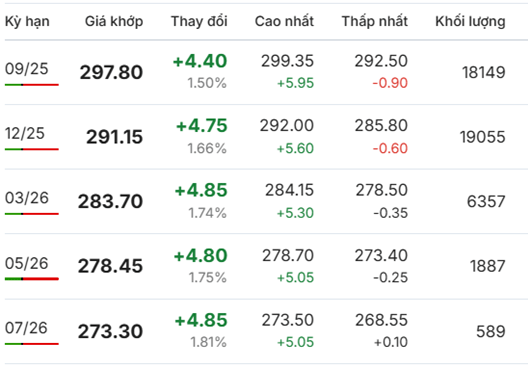Sort by Thay đổi column header

click(x=199, y=21)
